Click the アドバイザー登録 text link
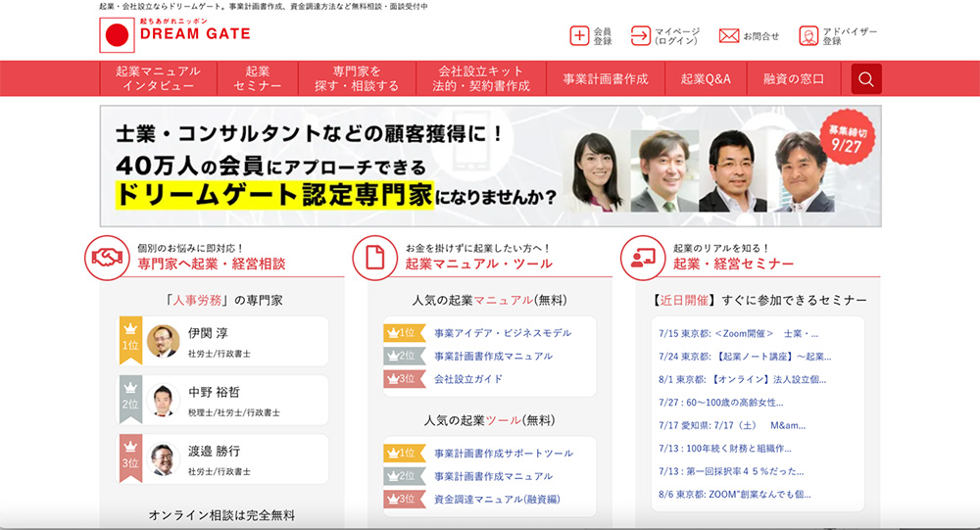Image resolution: width=980 pixels, height=530 pixels. click(x=850, y=36)
